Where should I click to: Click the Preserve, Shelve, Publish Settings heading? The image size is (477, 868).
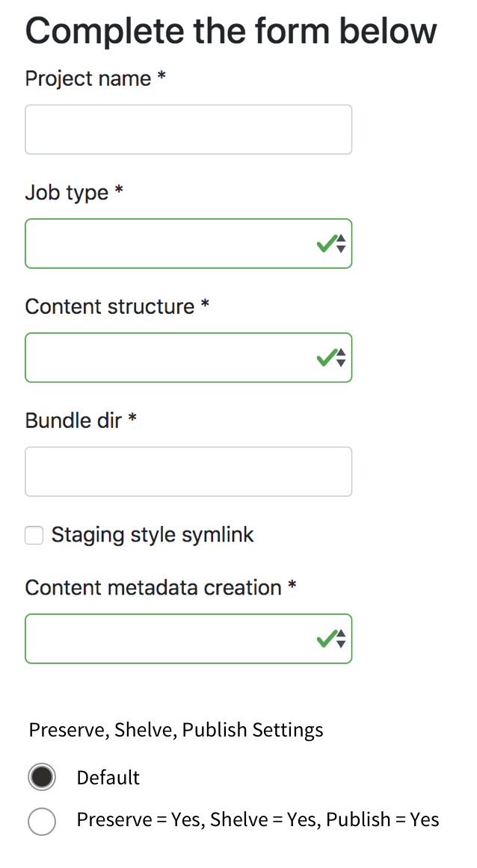176,730
